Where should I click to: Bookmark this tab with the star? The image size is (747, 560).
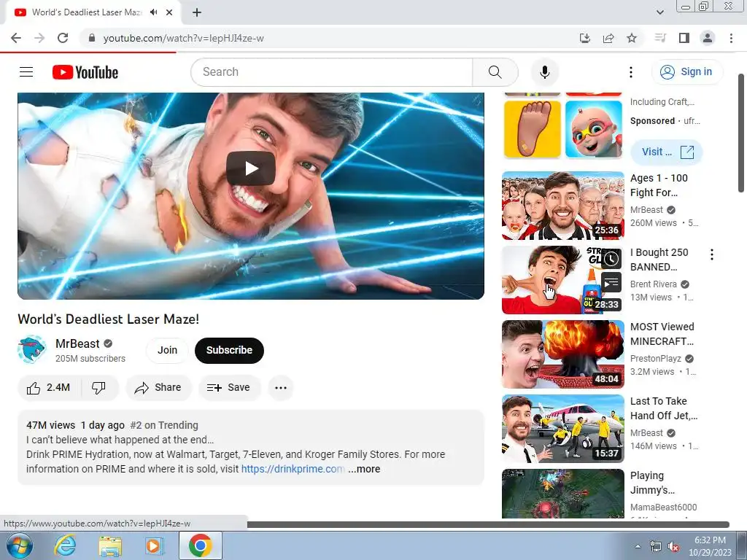pyautogui.click(x=632, y=38)
